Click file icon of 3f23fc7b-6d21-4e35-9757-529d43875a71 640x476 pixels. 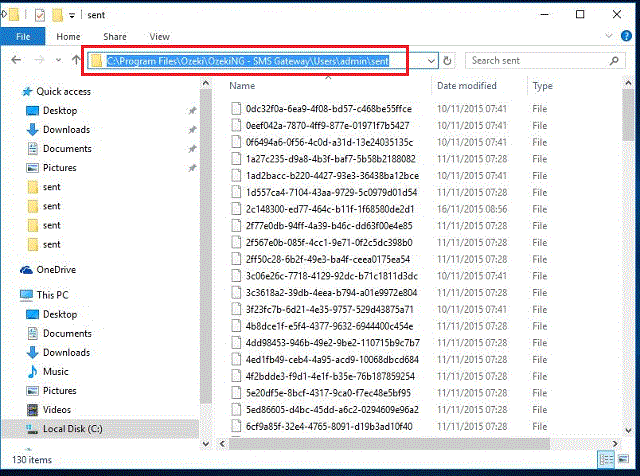click(236, 310)
